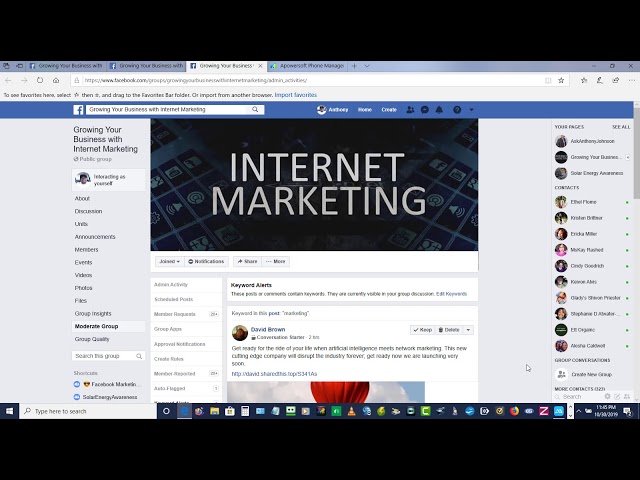Open a new tab with the plus icon
Screen dimensions: 640x480
[354, 66]
